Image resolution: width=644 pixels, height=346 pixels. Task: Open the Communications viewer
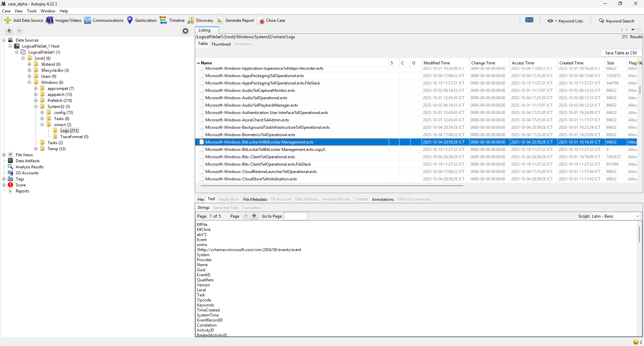point(104,20)
